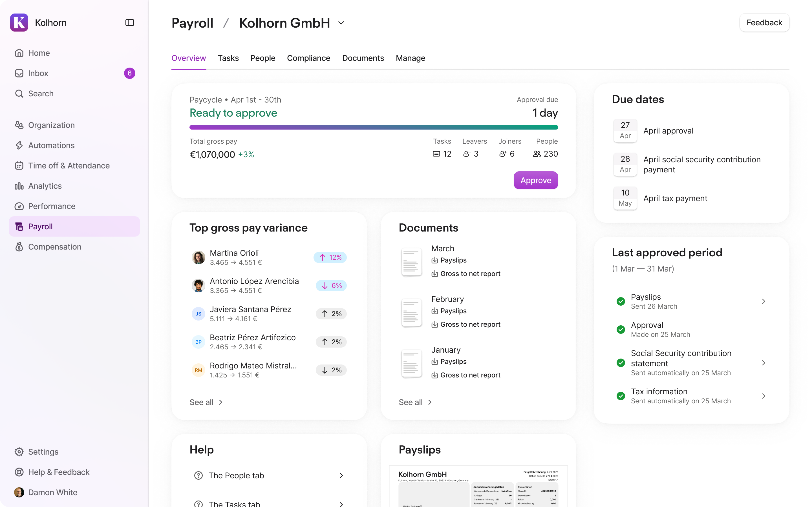Click Settings gear icon in sidebar
Image resolution: width=812 pixels, height=507 pixels.
[x=19, y=452]
